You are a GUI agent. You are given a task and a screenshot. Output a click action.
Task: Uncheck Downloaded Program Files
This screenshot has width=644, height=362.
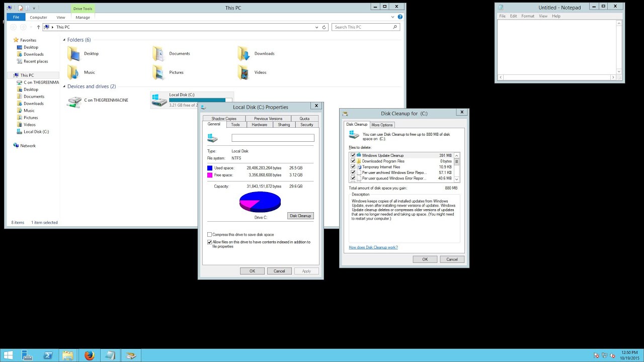[x=353, y=161]
